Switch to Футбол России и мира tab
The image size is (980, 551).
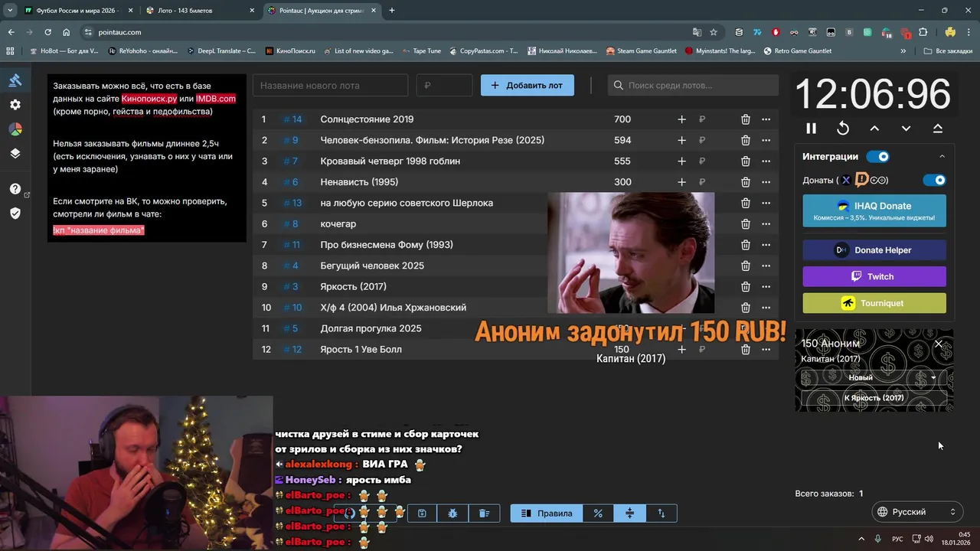[79, 11]
